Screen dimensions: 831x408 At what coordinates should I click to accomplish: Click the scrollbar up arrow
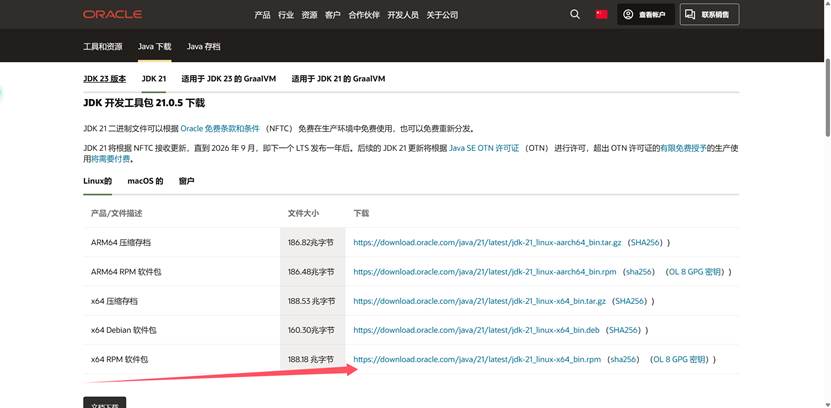tap(828, 3)
